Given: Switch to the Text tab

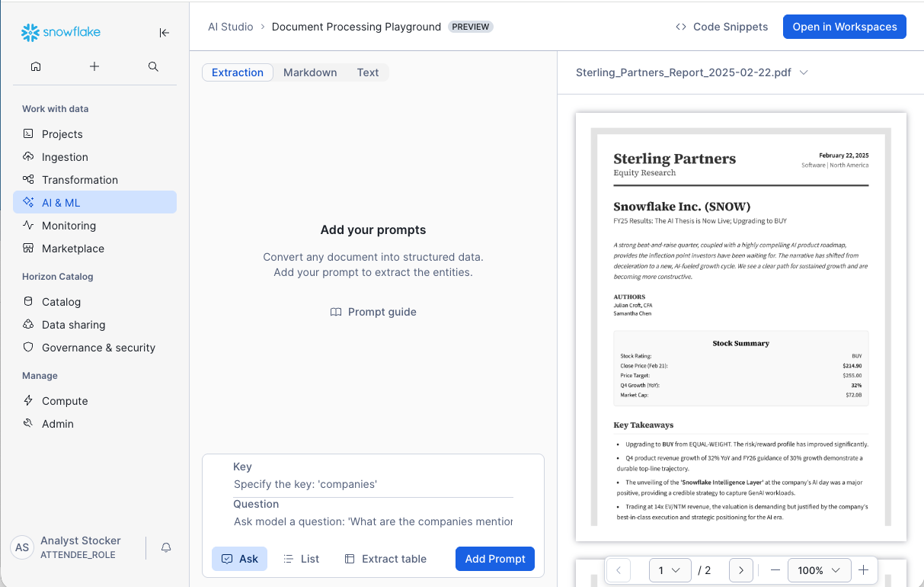Looking at the screenshot, I should tap(368, 72).
